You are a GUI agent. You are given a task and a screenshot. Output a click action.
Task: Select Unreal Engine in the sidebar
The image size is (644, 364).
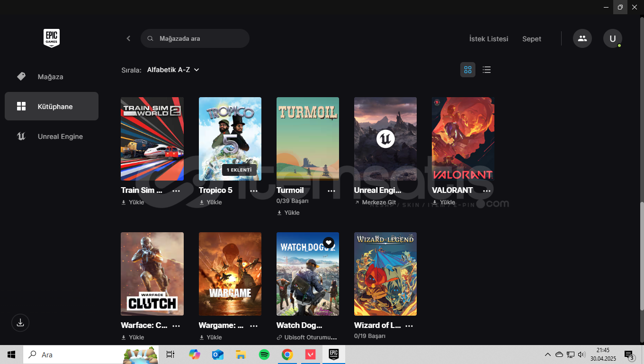click(60, 136)
